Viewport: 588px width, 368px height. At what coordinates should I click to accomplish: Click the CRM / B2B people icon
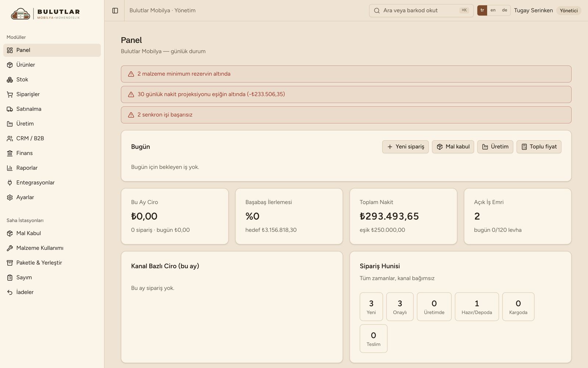coord(10,139)
